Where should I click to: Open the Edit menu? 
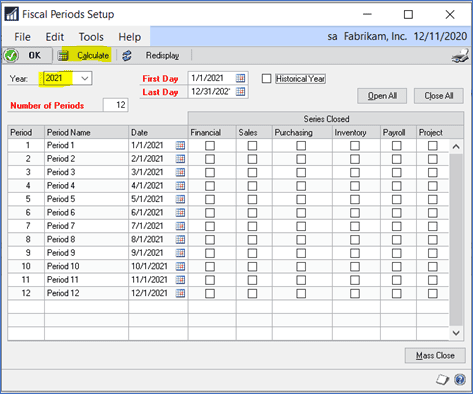click(55, 37)
